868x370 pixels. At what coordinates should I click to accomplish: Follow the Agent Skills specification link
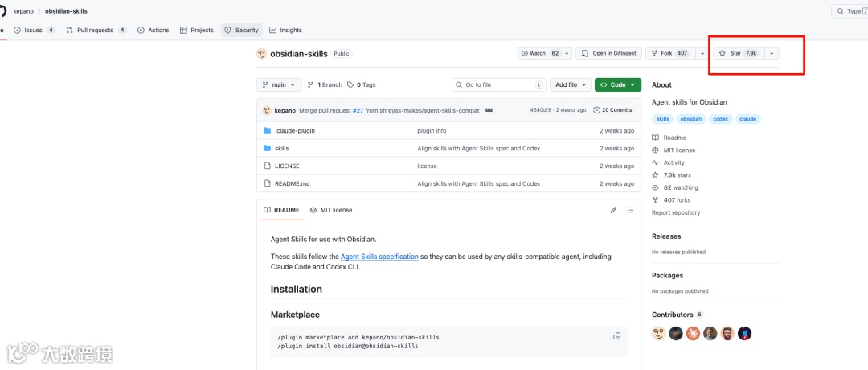(x=379, y=257)
